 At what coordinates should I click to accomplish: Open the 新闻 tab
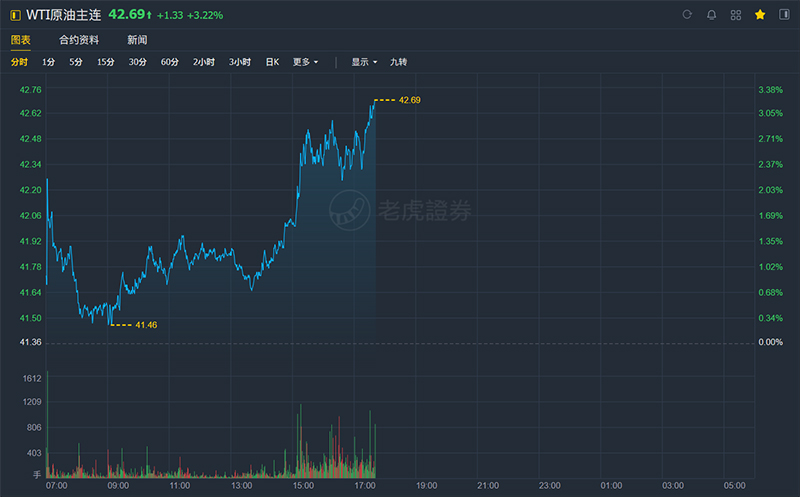click(x=137, y=40)
